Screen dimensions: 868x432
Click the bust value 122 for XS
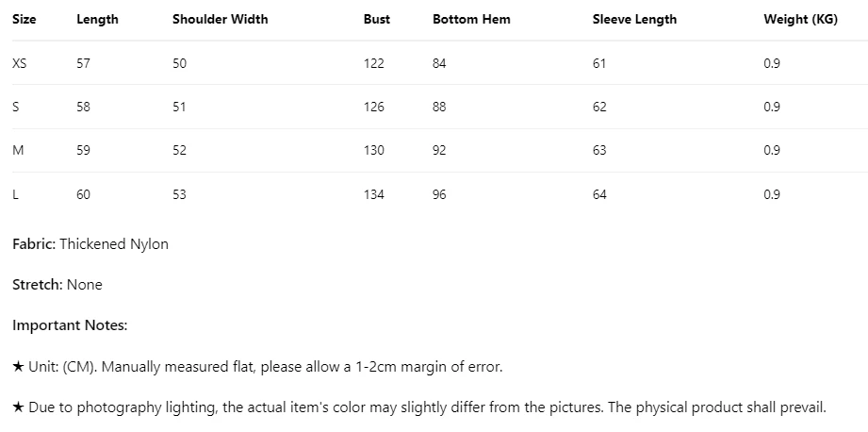tap(374, 63)
